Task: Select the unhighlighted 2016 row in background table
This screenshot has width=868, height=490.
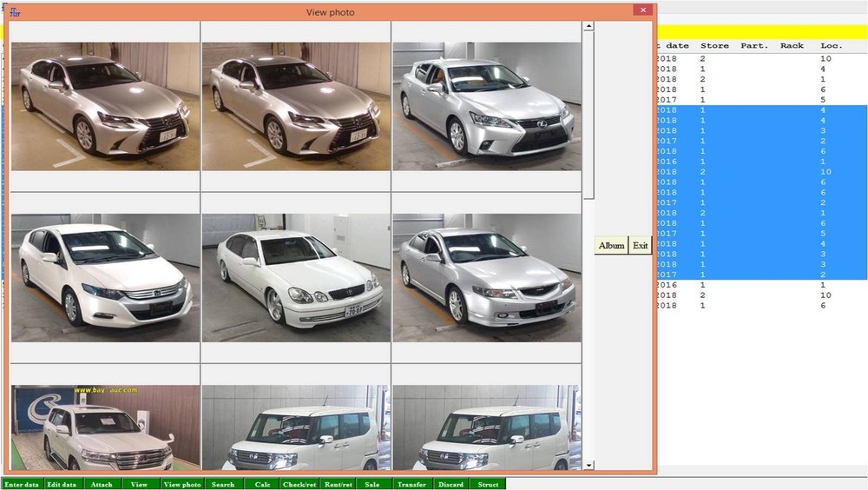Action: 762,284
